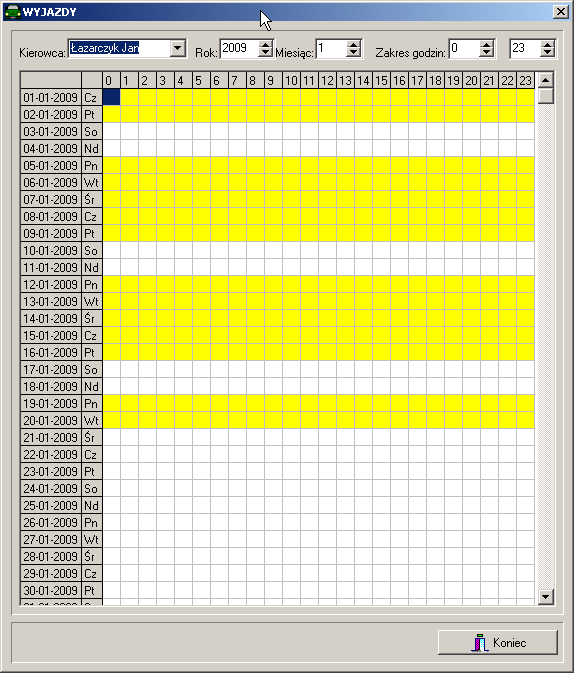Click the Rok input field showing 2009
Screen dimensions: 574x673
[240, 48]
